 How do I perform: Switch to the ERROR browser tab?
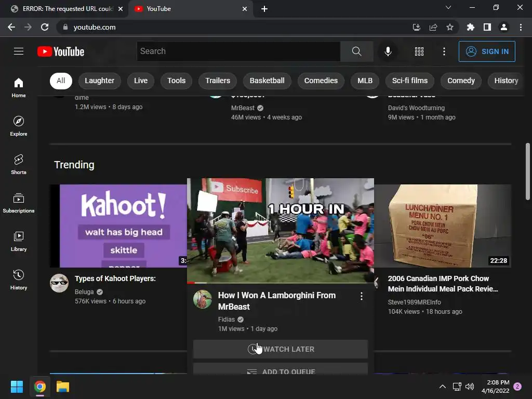point(67,9)
